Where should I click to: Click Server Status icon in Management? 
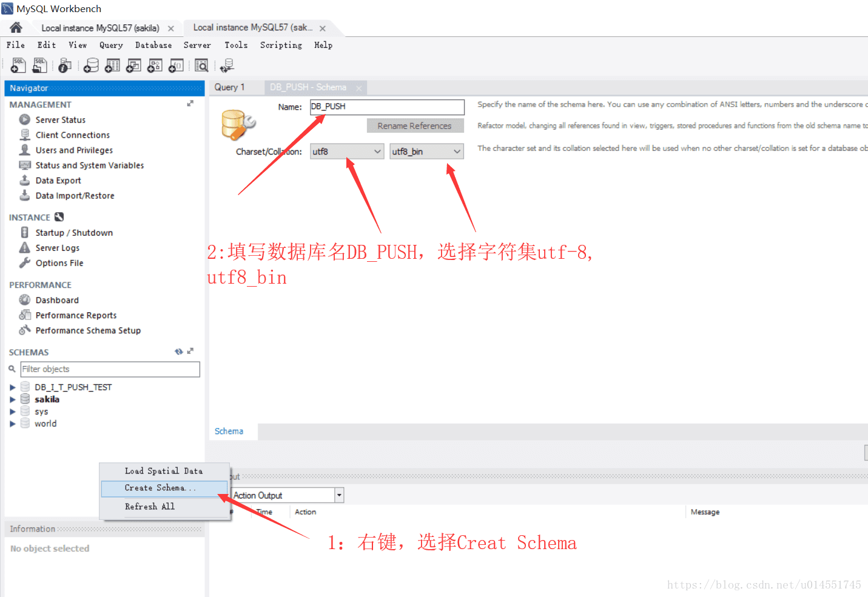(25, 119)
